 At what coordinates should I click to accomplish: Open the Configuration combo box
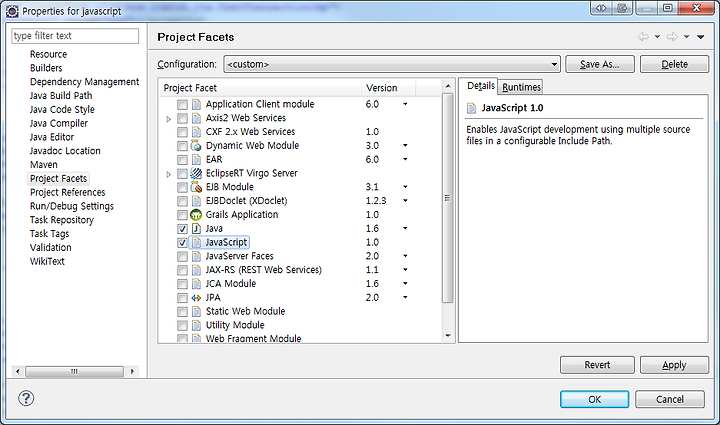pyautogui.click(x=392, y=64)
